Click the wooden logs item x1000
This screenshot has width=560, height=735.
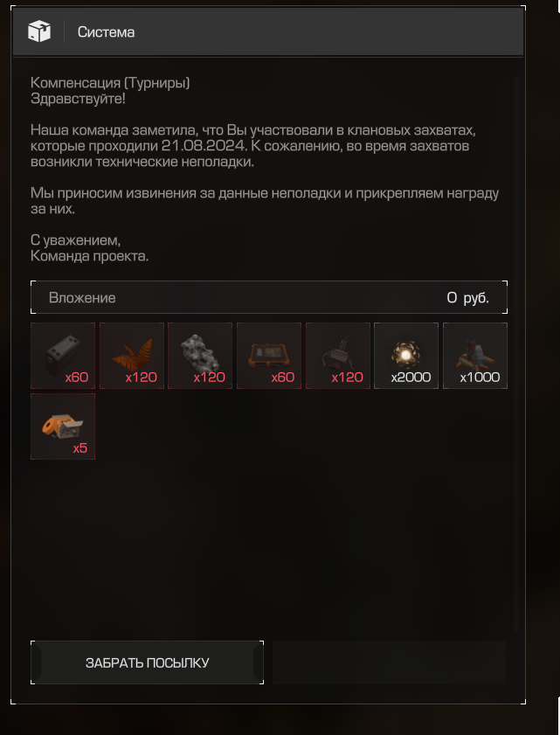click(475, 356)
